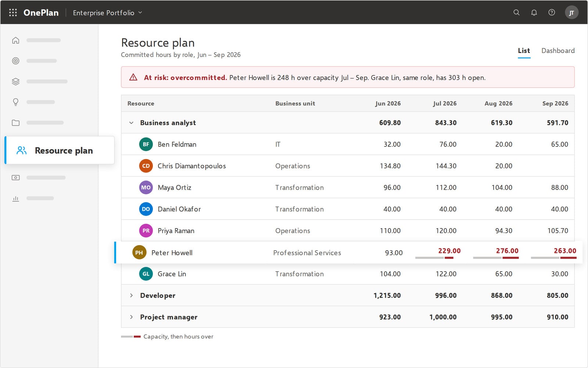
Task: Click the Jul 2026 column header
Action: 445,103
